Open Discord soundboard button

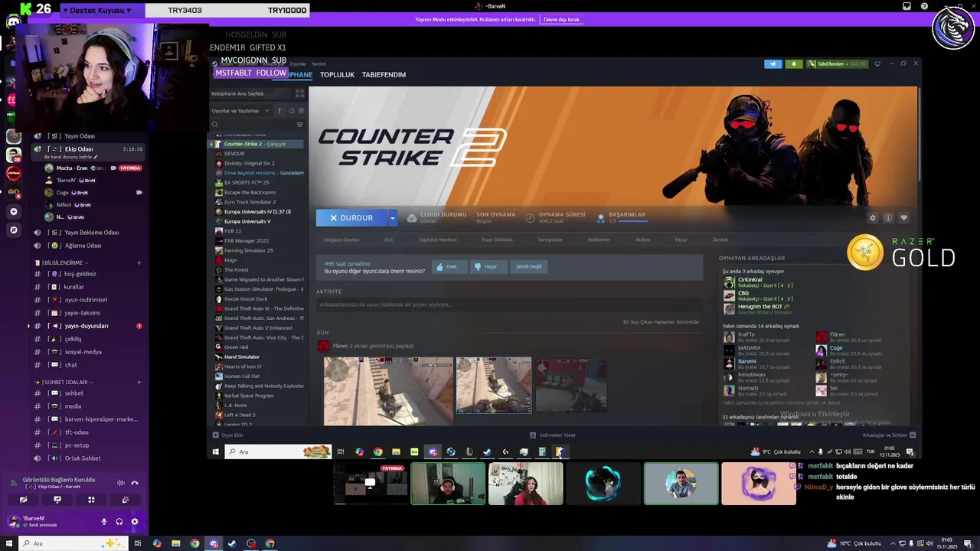pyautogui.click(x=126, y=500)
